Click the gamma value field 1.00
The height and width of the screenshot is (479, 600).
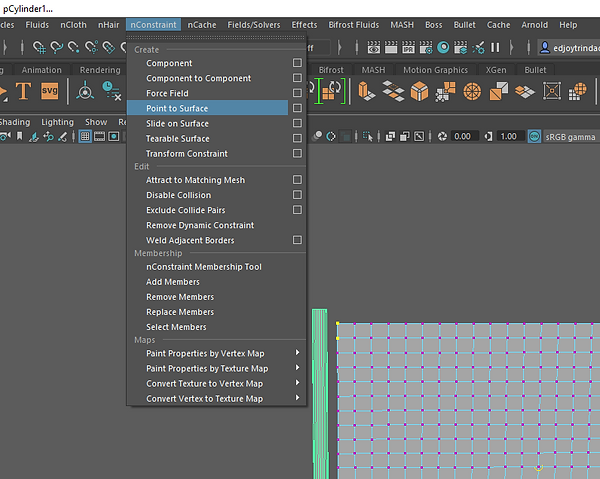[x=509, y=136]
